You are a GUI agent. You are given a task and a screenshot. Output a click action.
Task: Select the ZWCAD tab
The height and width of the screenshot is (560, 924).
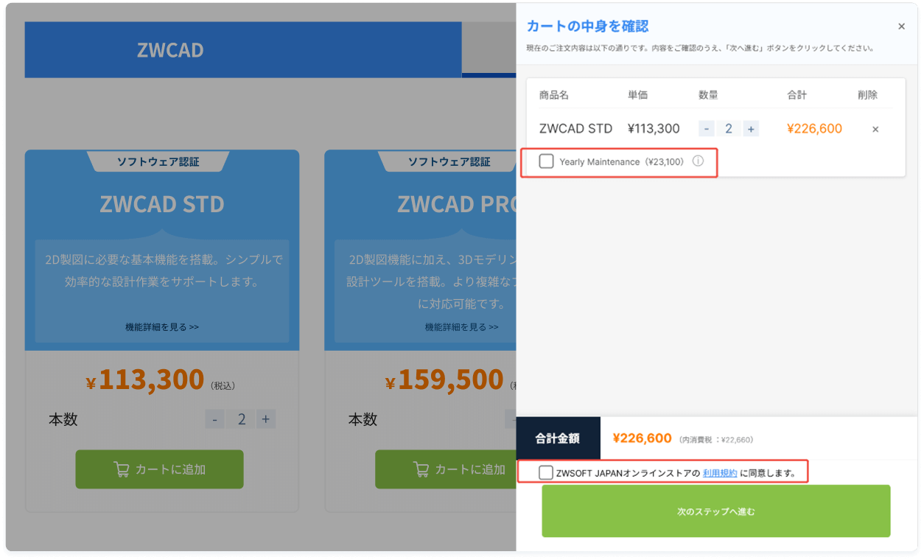point(170,50)
